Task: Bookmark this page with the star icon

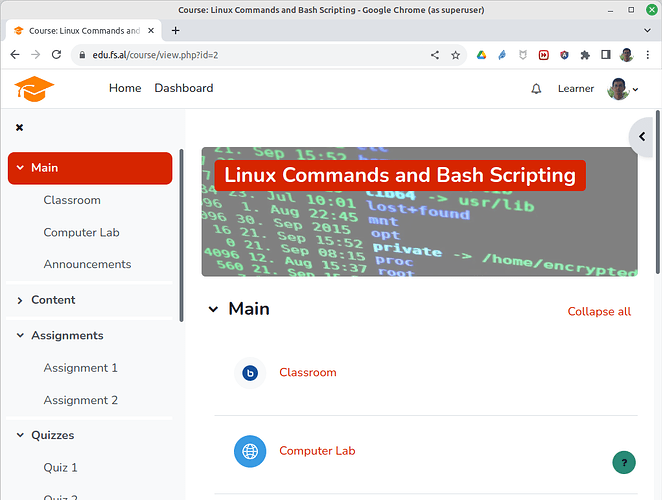Action: (456, 55)
